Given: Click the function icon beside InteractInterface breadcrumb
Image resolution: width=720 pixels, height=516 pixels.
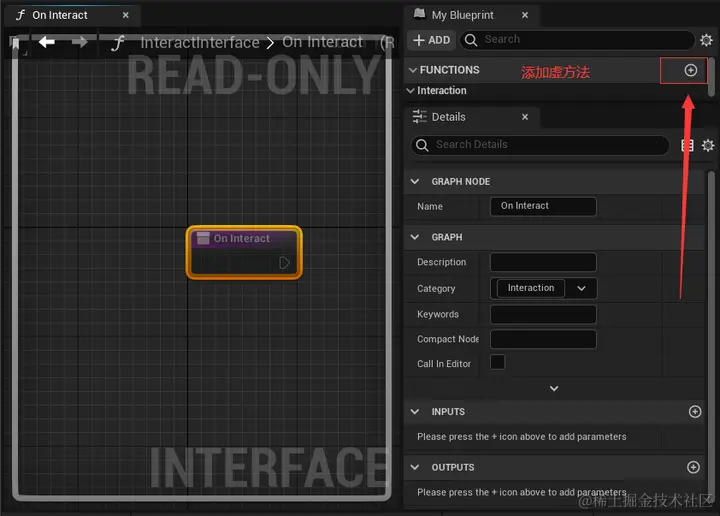Looking at the screenshot, I should click(x=118, y=43).
